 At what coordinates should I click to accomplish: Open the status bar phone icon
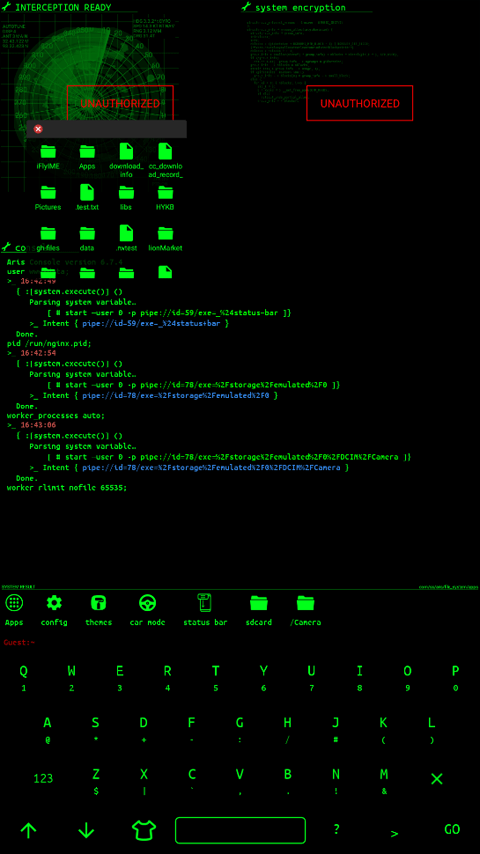tap(205, 602)
